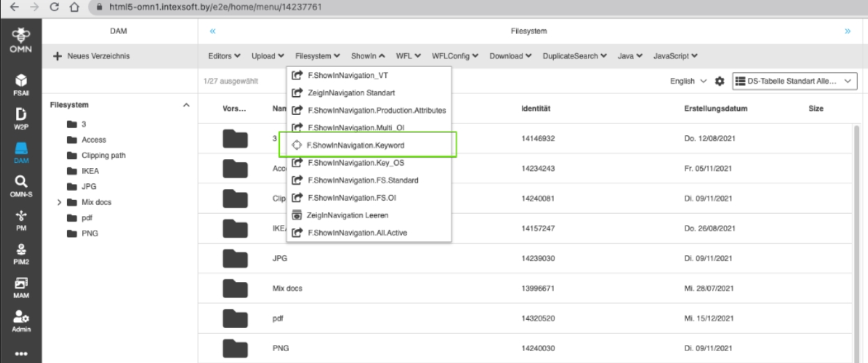Screen dimensions: 868x363
Task: Open the Editors dropdown menu
Action: 224,56
